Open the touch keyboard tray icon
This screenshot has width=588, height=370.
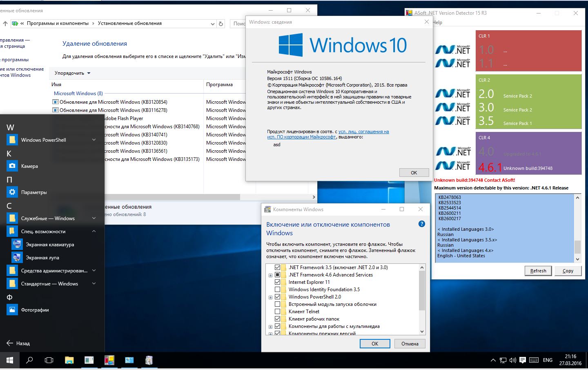tap(534, 360)
